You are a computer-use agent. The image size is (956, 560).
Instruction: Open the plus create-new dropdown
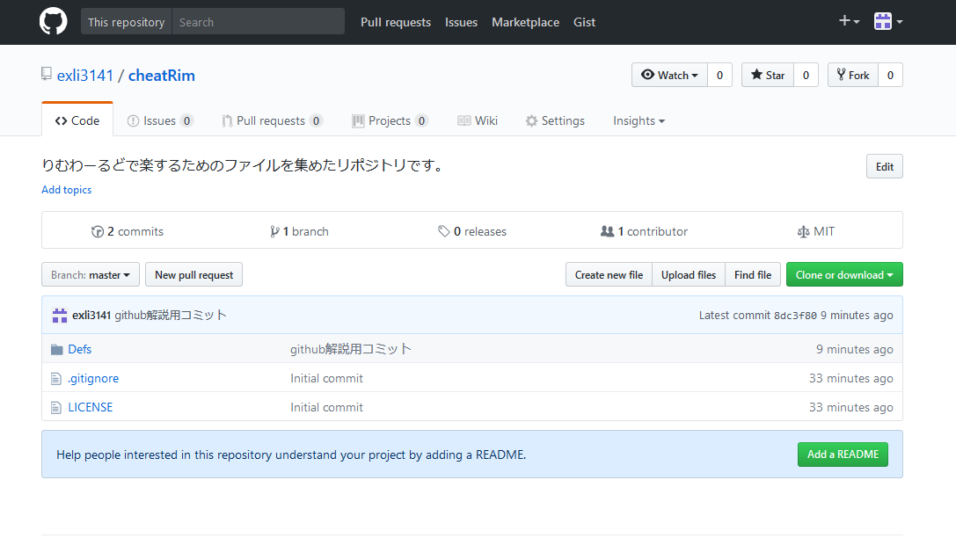point(849,21)
